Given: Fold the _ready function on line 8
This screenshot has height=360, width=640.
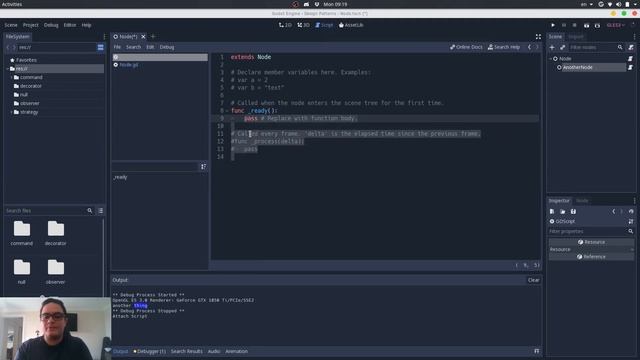Looking at the screenshot, I should (227, 111).
